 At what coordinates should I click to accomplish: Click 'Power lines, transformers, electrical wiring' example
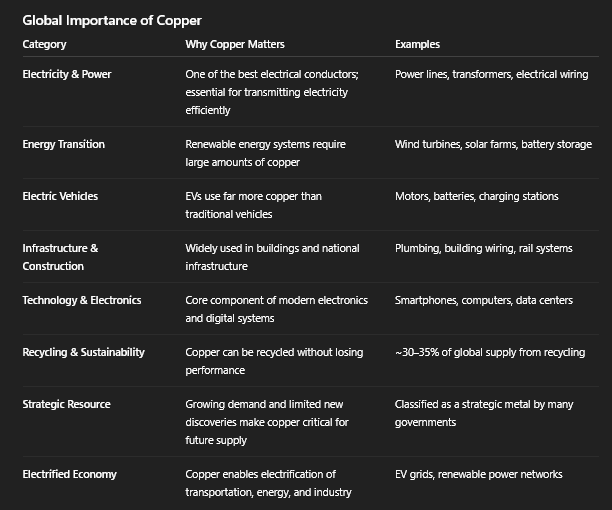tap(491, 75)
